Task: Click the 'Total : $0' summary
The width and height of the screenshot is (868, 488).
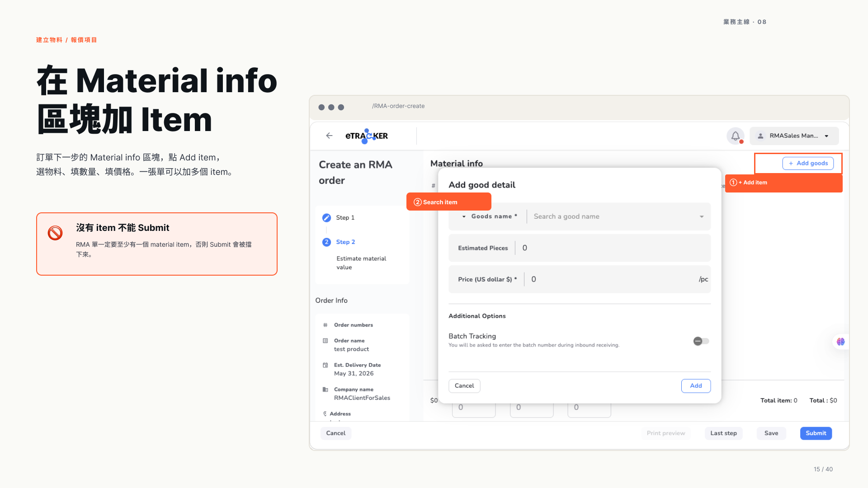Action: (x=823, y=400)
